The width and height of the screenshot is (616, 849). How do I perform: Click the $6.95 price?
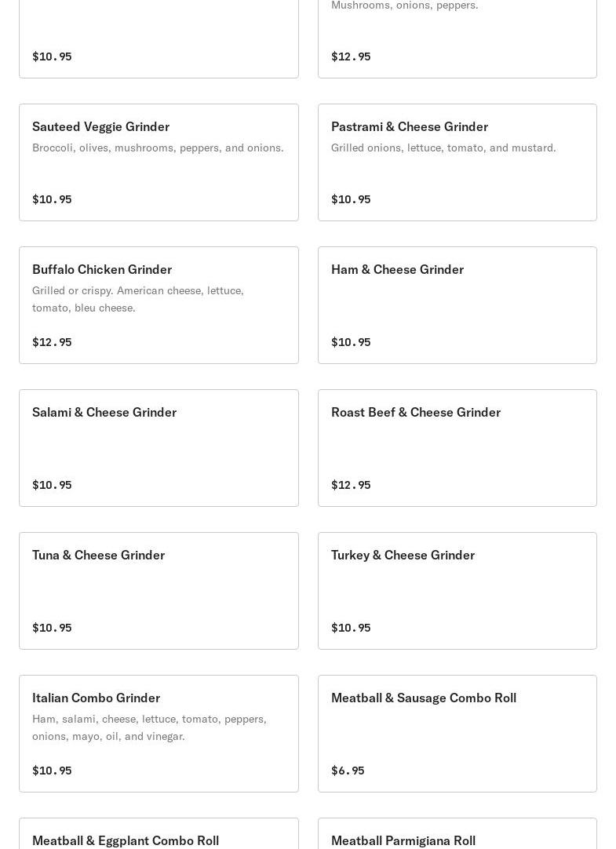pos(348,771)
